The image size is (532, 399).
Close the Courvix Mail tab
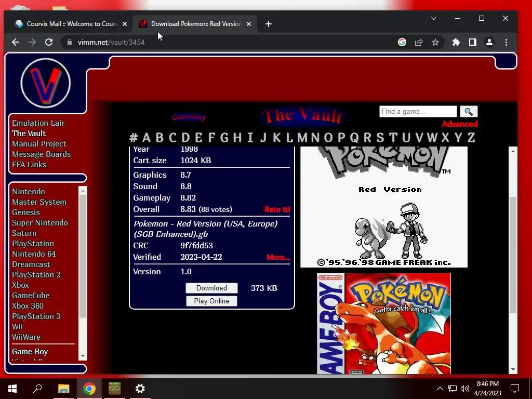pos(125,24)
